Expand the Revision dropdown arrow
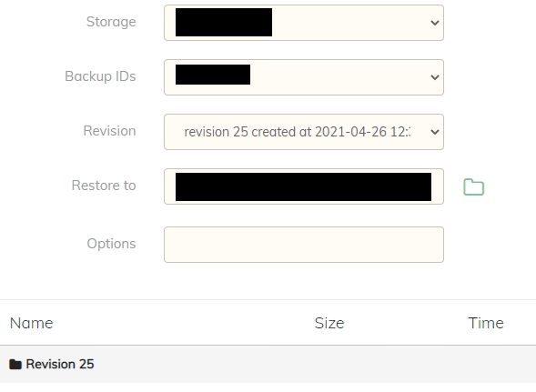Image resolution: width=536 pixels, height=392 pixels. [x=435, y=132]
